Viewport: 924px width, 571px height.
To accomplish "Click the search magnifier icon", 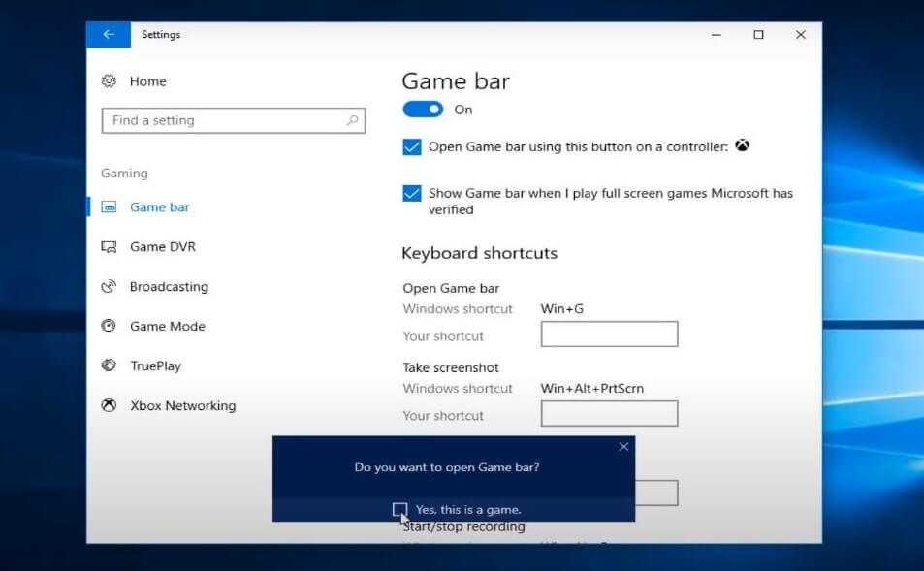I will click(352, 121).
